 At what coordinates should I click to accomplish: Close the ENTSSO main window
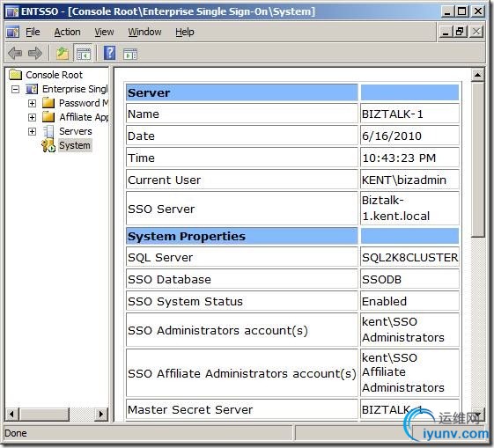[478, 11]
